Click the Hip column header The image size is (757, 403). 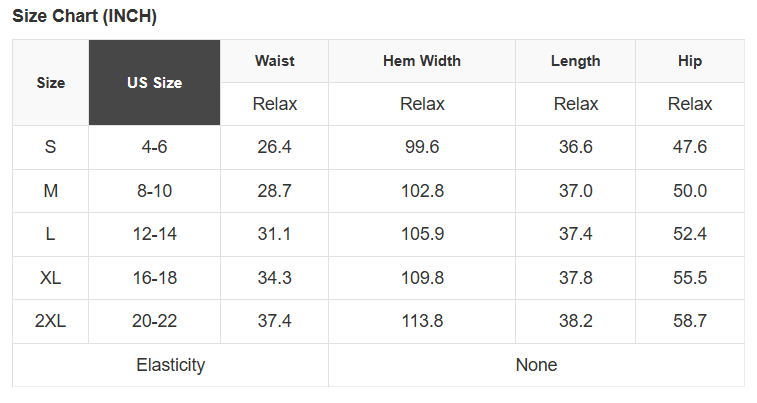tap(690, 61)
